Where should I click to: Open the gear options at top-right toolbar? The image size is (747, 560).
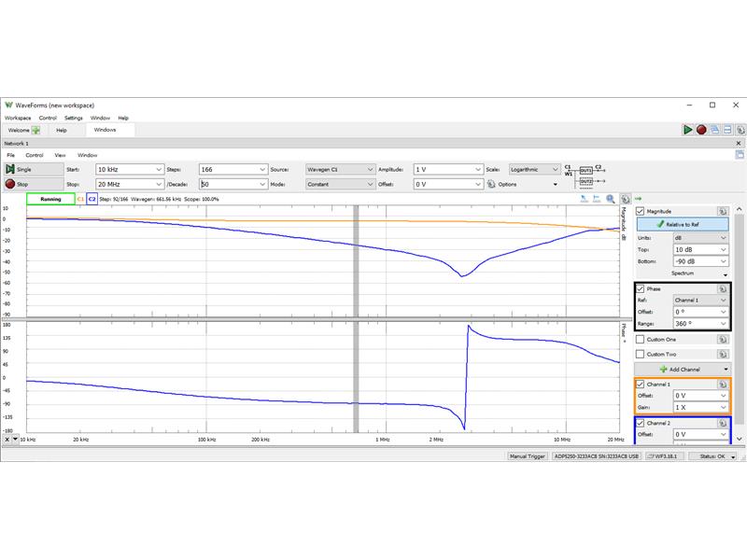tap(740, 130)
